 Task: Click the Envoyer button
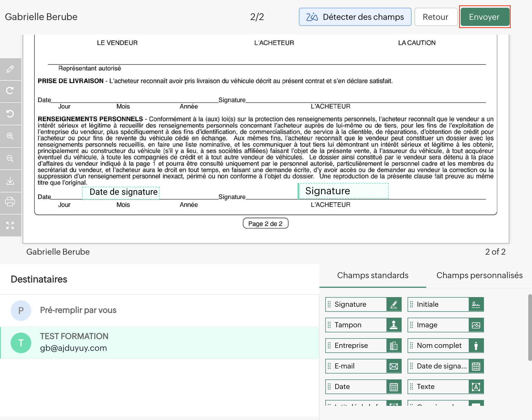click(484, 17)
